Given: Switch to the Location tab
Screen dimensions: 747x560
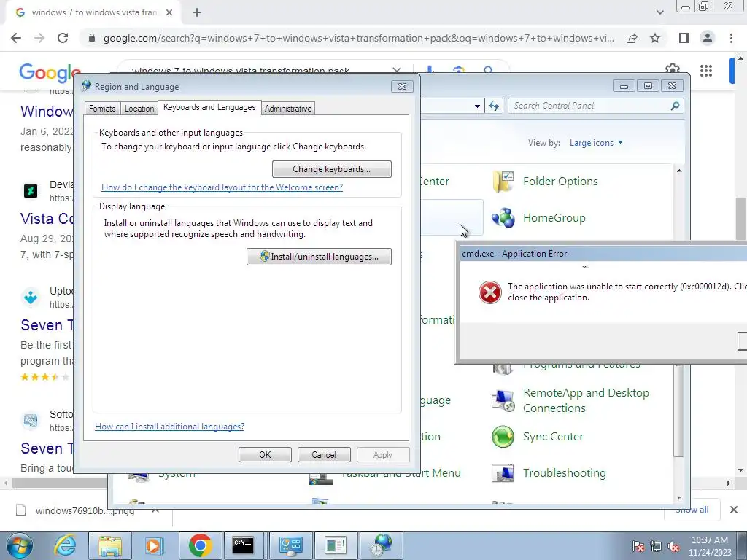Looking at the screenshot, I should click(139, 109).
